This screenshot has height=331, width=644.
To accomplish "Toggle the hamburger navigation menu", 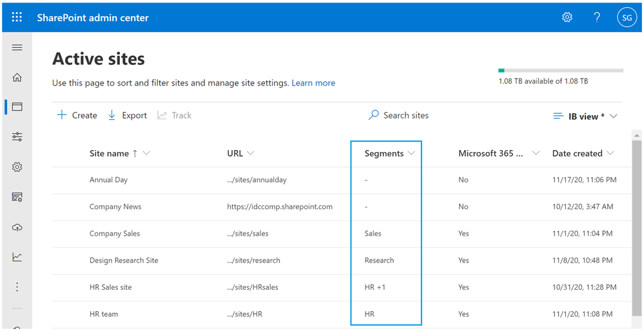I will [17, 48].
